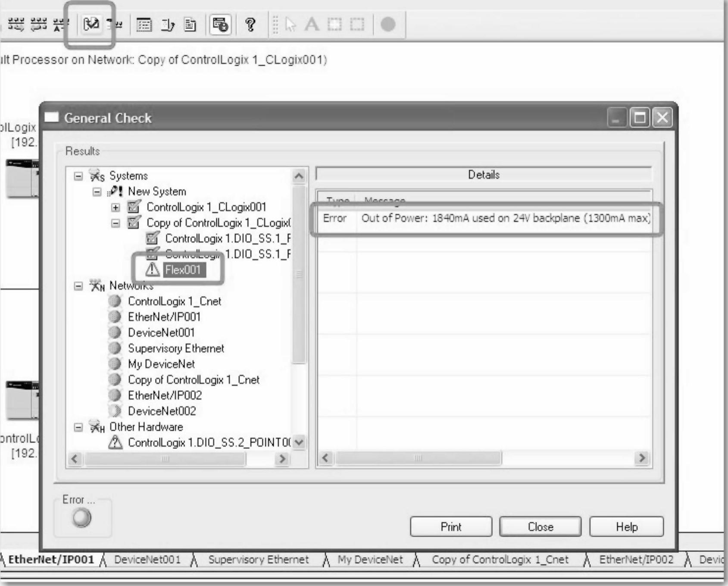
Task: Click the Details column header
Action: coord(484,175)
